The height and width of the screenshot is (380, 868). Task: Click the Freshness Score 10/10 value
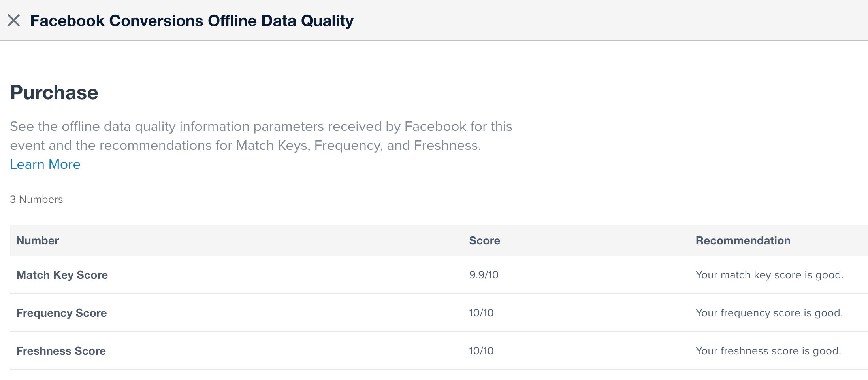coord(481,351)
